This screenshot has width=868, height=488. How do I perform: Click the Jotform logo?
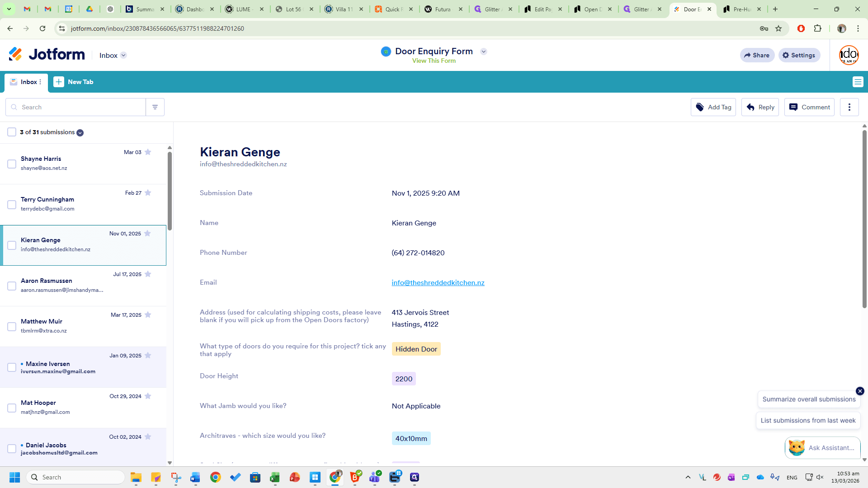47,54
